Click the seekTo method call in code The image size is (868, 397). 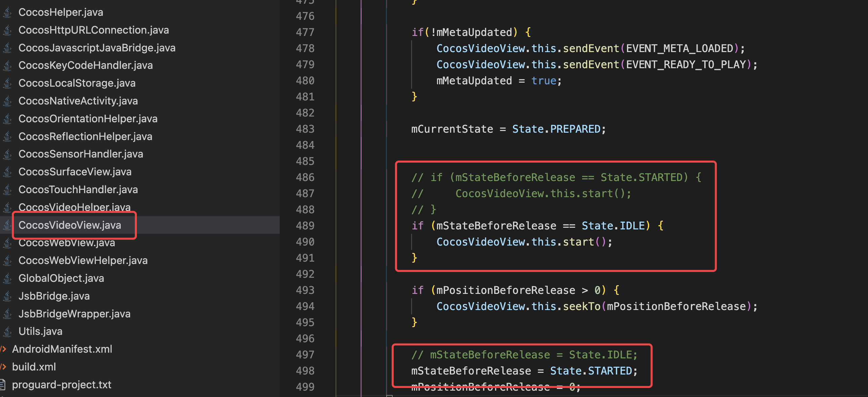[582, 306]
